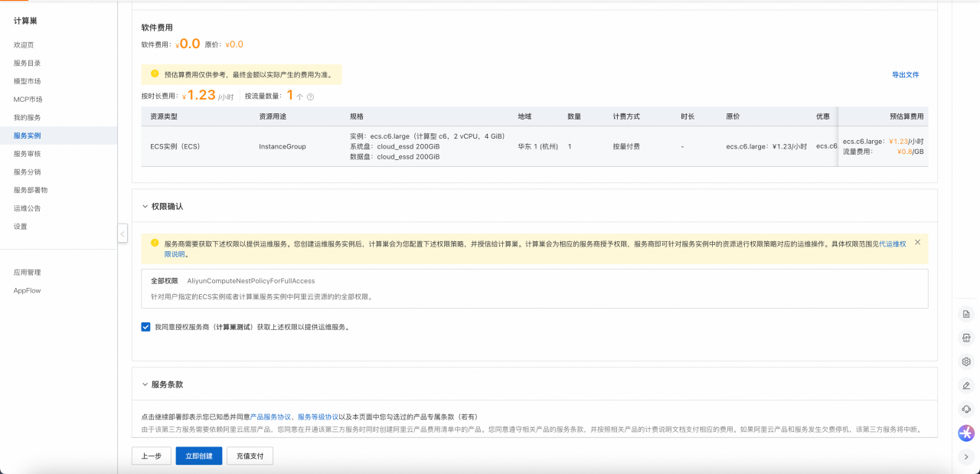Screen dimensions: 980x474
Task: Click the 按量付费 cell
Action: click(x=626, y=146)
